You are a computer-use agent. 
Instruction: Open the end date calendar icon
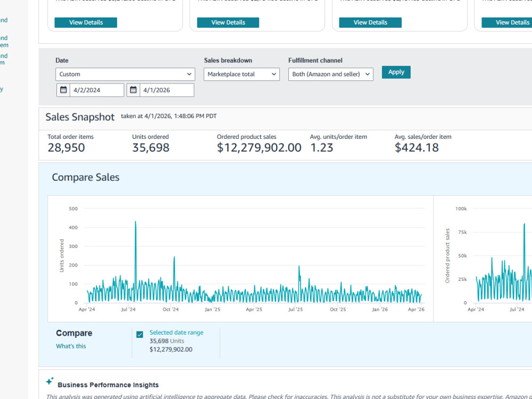133,90
